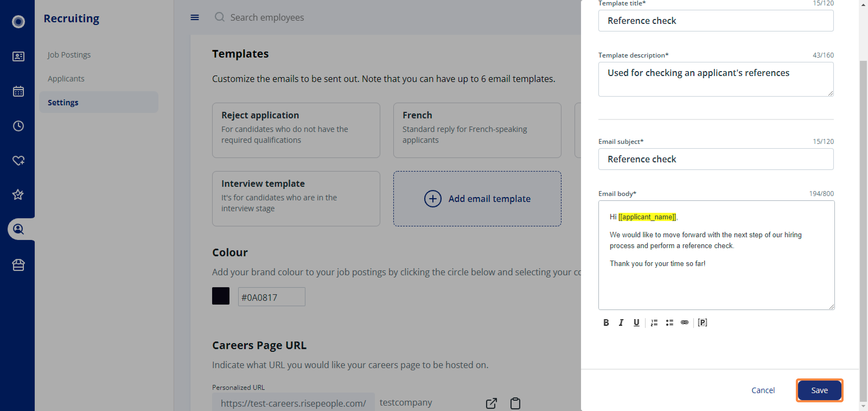Click the Email subject field
The width and height of the screenshot is (868, 411).
[x=716, y=159]
